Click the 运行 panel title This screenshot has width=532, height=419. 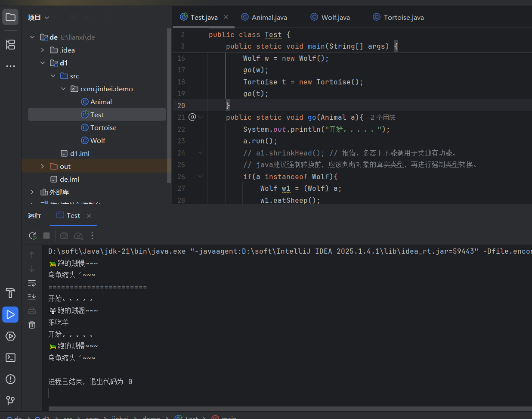tap(34, 215)
